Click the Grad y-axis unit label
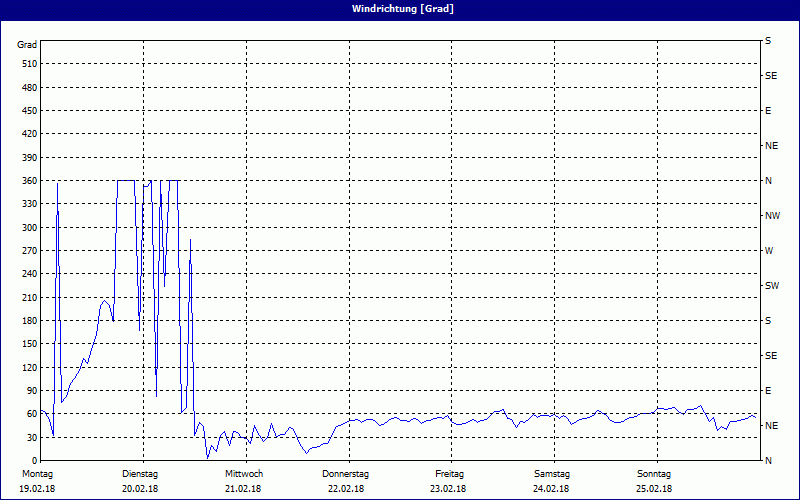This screenshot has width=800, height=500. pyautogui.click(x=27, y=45)
